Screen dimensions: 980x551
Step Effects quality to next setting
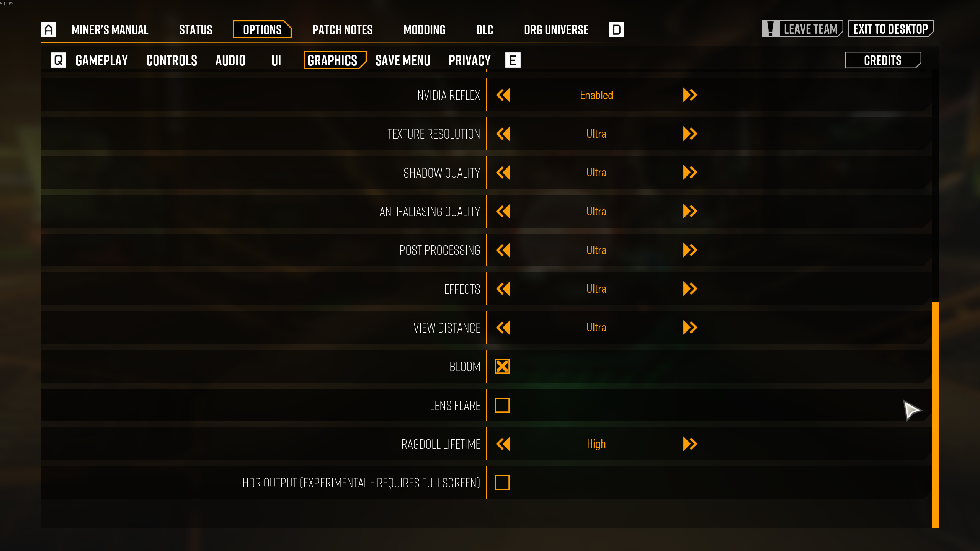690,289
